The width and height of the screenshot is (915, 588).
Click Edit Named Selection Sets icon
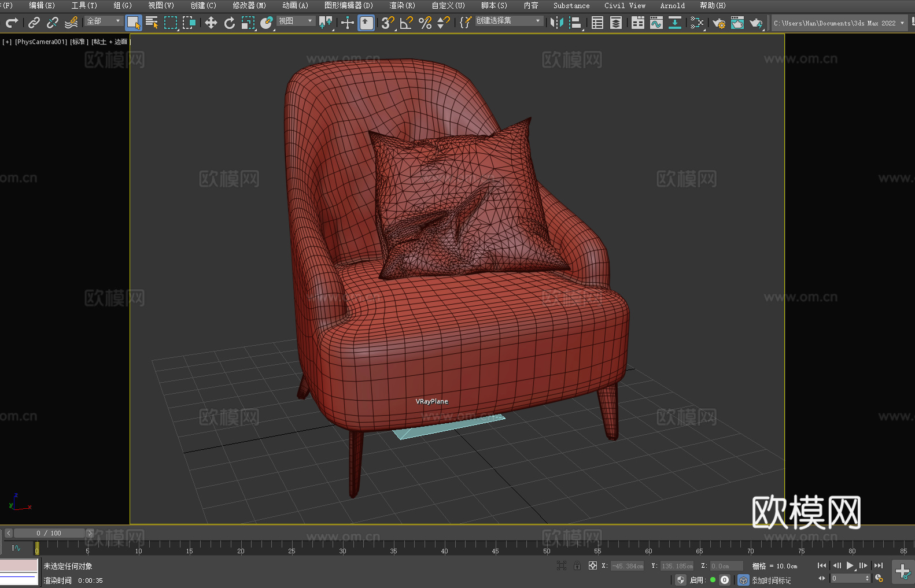point(466,23)
